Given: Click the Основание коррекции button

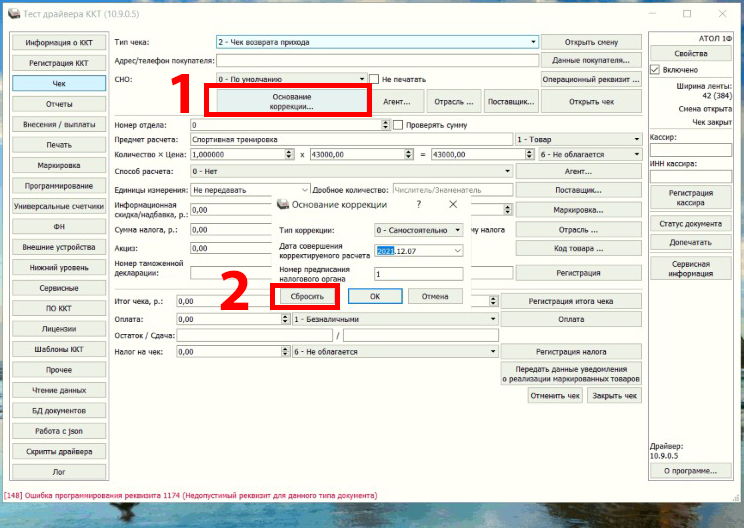Looking at the screenshot, I should point(291,101).
